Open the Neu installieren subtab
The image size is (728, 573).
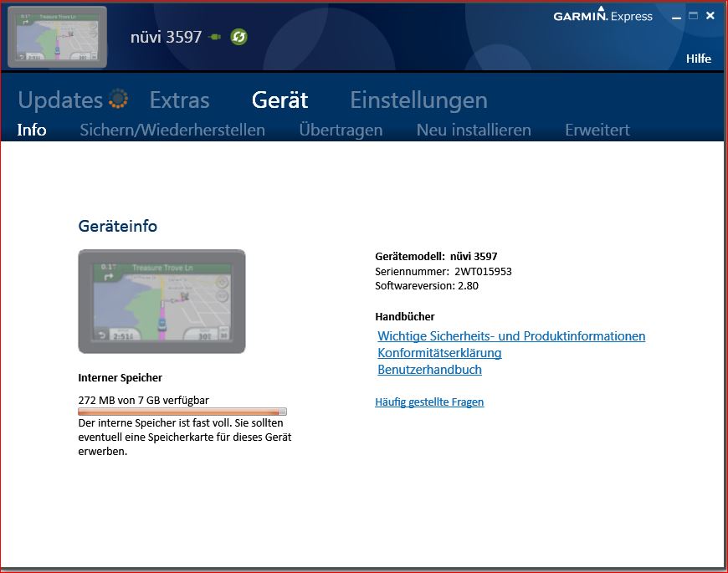(474, 130)
